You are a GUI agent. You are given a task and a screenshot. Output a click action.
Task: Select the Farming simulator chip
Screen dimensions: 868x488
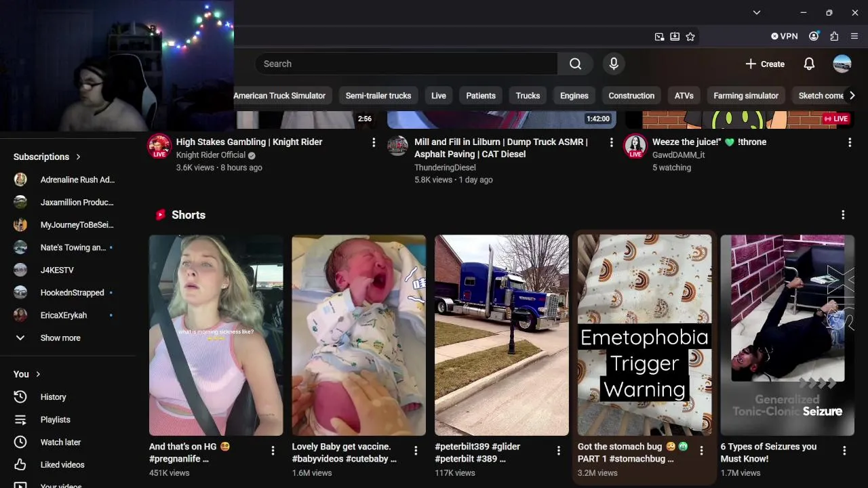click(746, 96)
